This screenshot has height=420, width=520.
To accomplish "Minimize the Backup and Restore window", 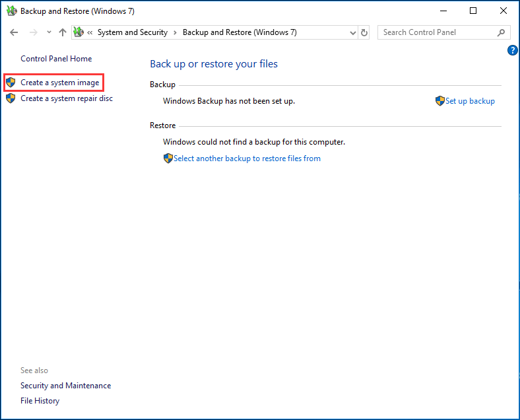I will click(x=443, y=11).
